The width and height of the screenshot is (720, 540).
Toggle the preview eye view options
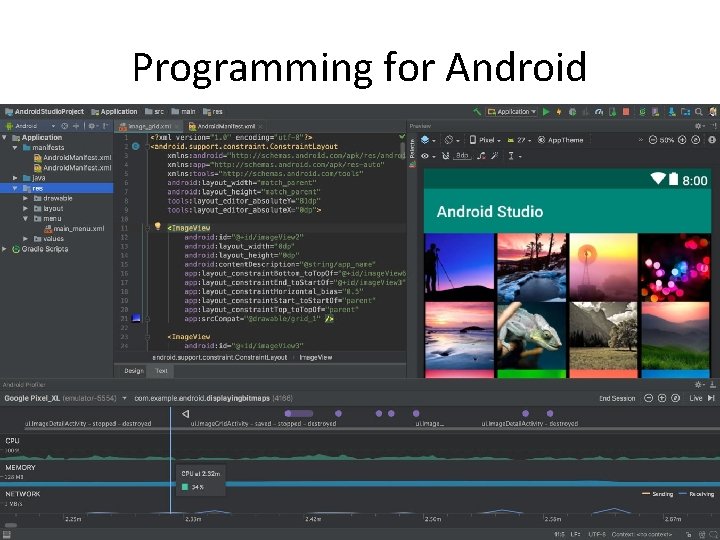(428, 156)
